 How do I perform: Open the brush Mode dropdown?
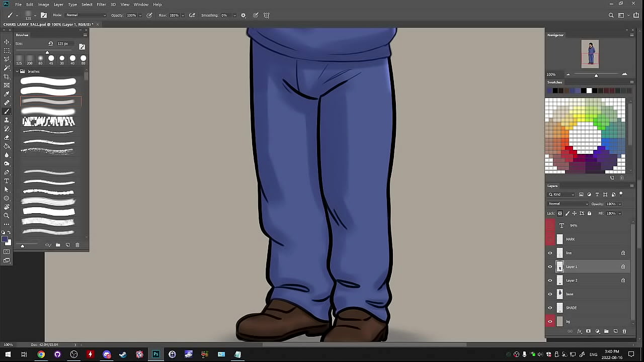coord(86,15)
